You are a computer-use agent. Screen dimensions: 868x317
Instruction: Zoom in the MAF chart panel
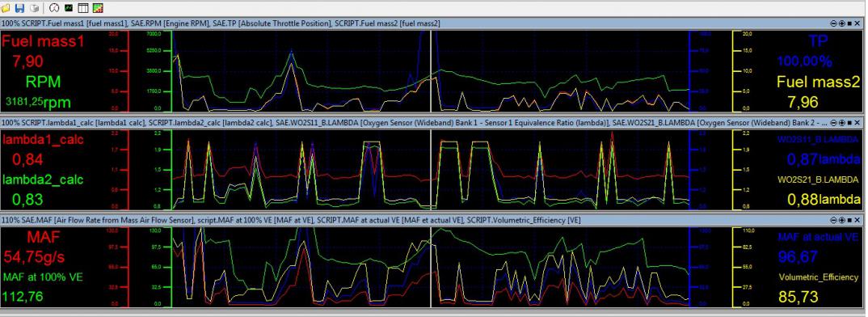(842, 220)
